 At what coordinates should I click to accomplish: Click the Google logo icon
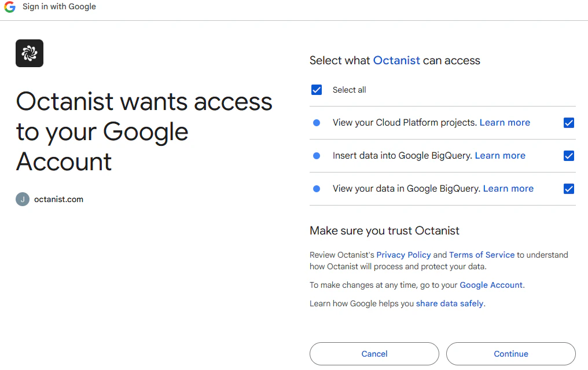(10, 7)
